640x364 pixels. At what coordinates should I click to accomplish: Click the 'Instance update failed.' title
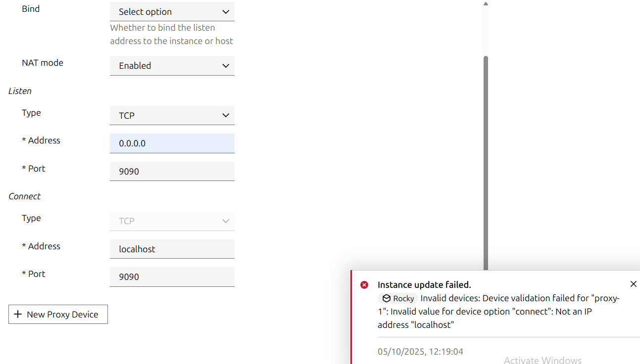coord(424,285)
